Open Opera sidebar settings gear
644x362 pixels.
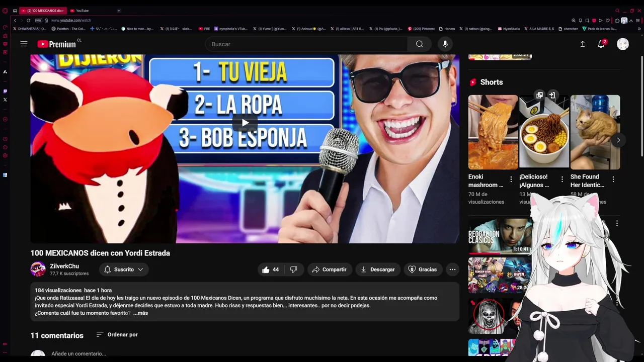coord(5,155)
